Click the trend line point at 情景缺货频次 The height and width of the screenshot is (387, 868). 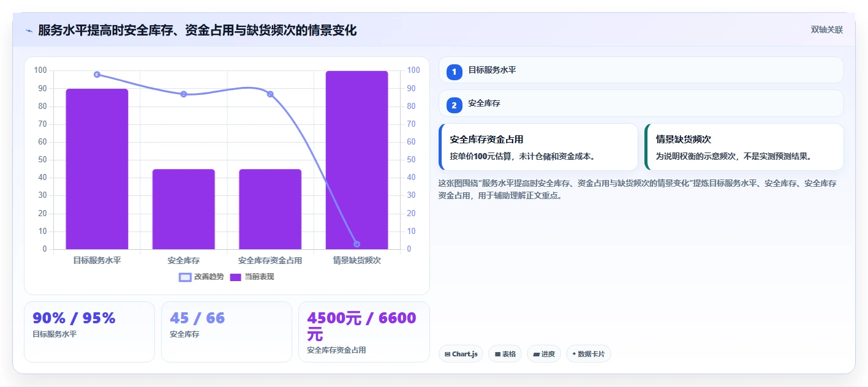[x=357, y=244]
